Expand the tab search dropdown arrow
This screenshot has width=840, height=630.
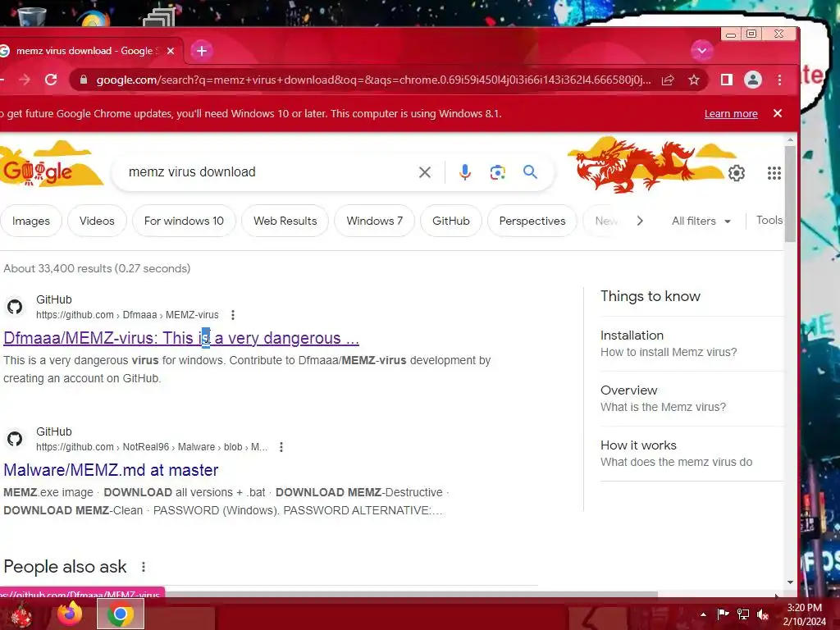[x=702, y=51]
